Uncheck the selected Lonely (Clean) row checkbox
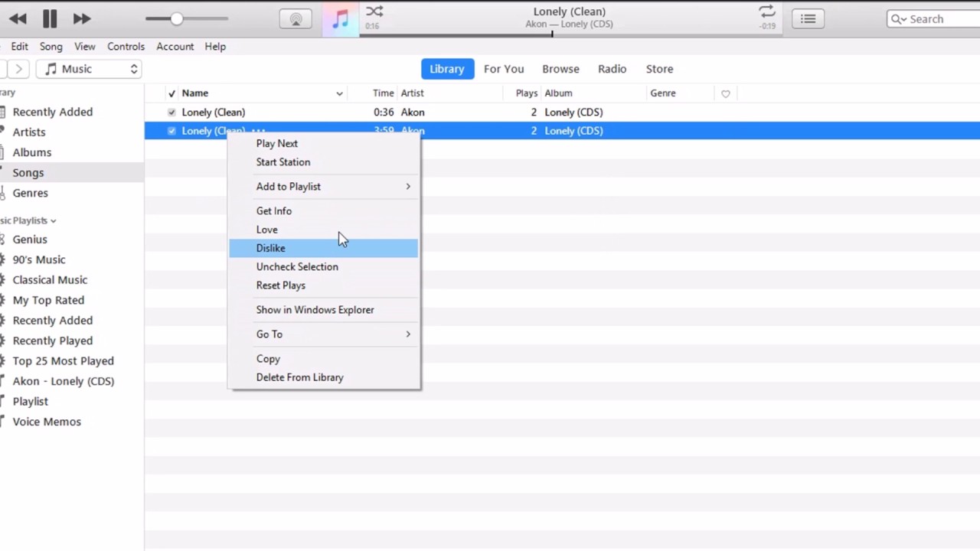The width and height of the screenshot is (980, 551). click(x=171, y=131)
